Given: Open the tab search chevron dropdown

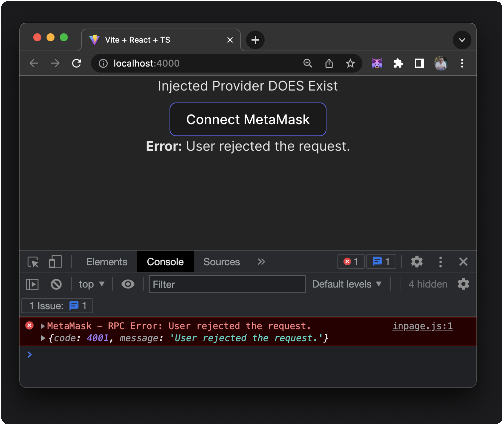Looking at the screenshot, I should 462,40.
